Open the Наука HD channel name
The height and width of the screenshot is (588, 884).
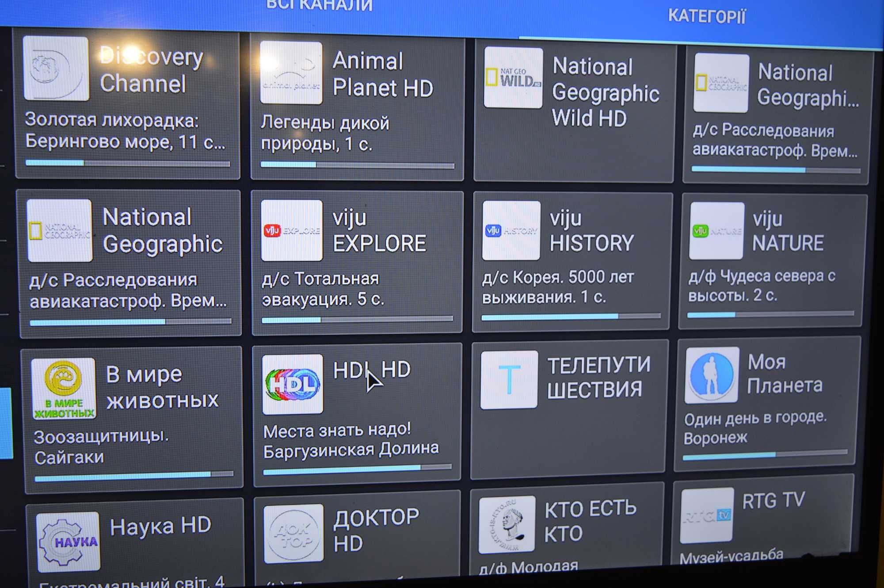[160, 526]
